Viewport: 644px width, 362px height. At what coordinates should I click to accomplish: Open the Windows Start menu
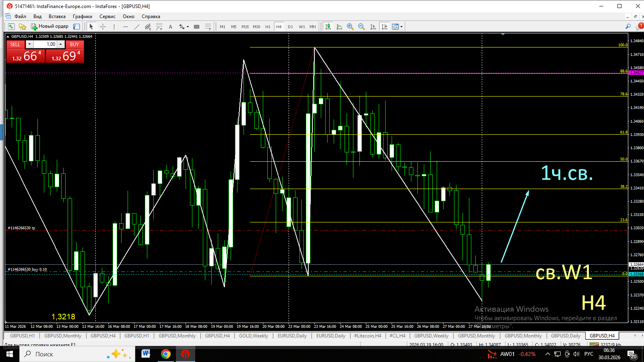coord(10,354)
